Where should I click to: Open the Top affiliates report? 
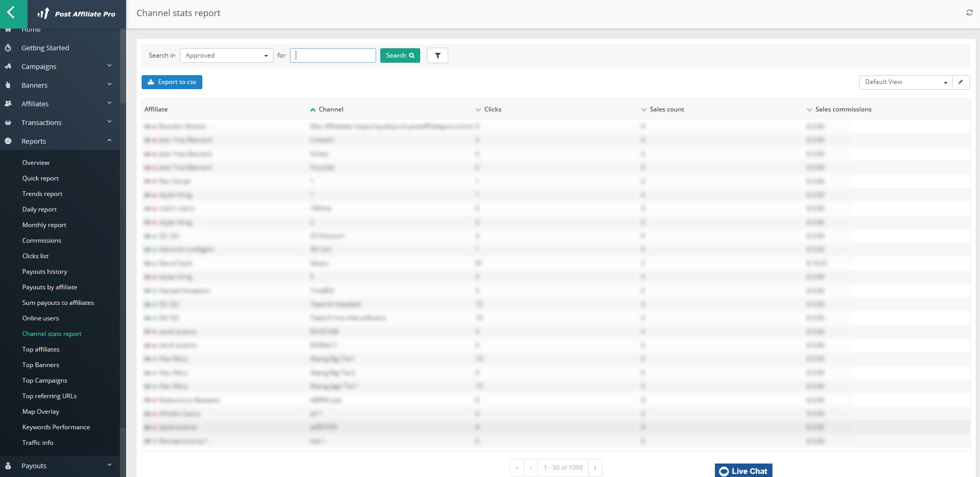pos(42,349)
